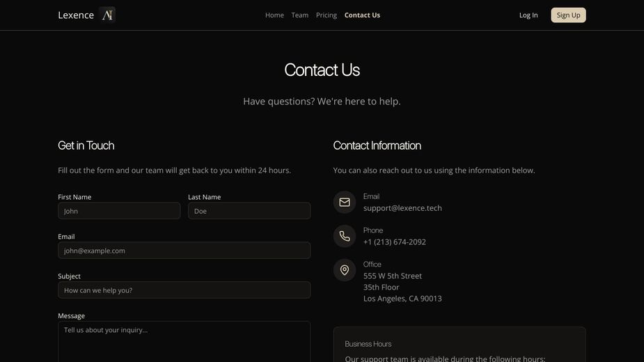Click the Lexence logo icon in the header
Viewport: 644px width, 362px height.
[x=107, y=15]
